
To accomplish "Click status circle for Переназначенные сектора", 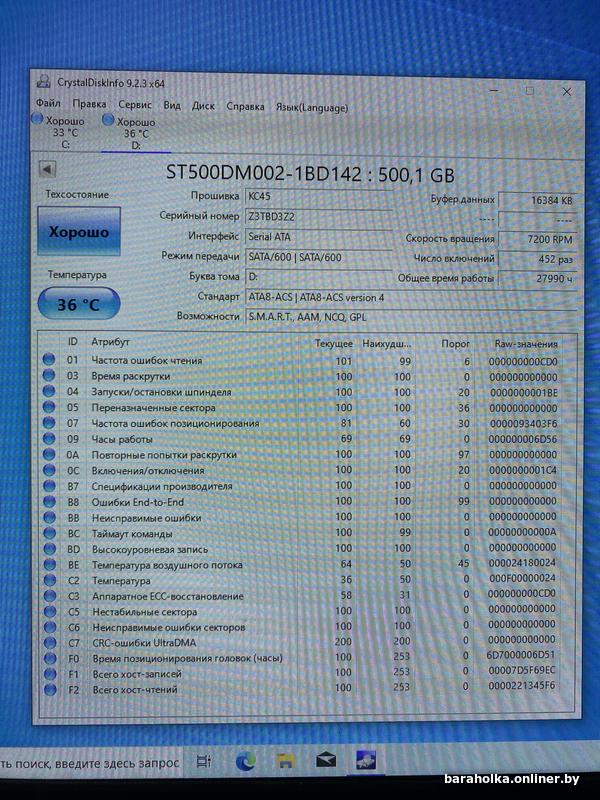I will (x=48, y=407).
